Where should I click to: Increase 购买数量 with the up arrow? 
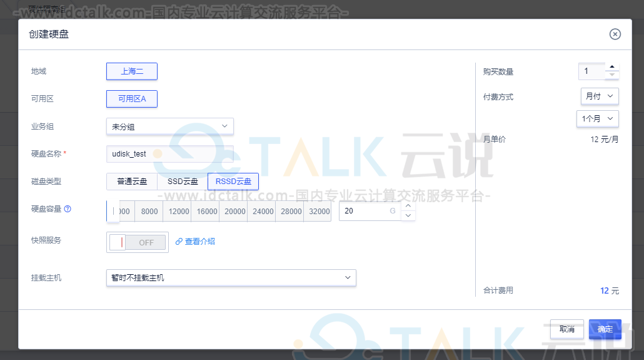612,66
